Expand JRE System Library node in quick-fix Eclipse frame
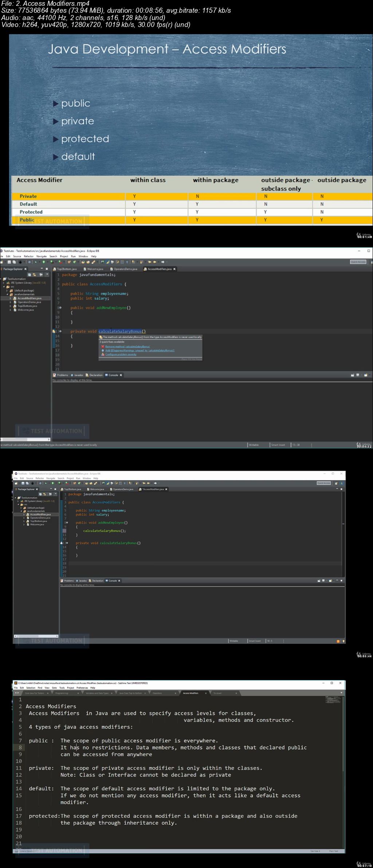The width and height of the screenshot is (373, 868). tap(4, 283)
